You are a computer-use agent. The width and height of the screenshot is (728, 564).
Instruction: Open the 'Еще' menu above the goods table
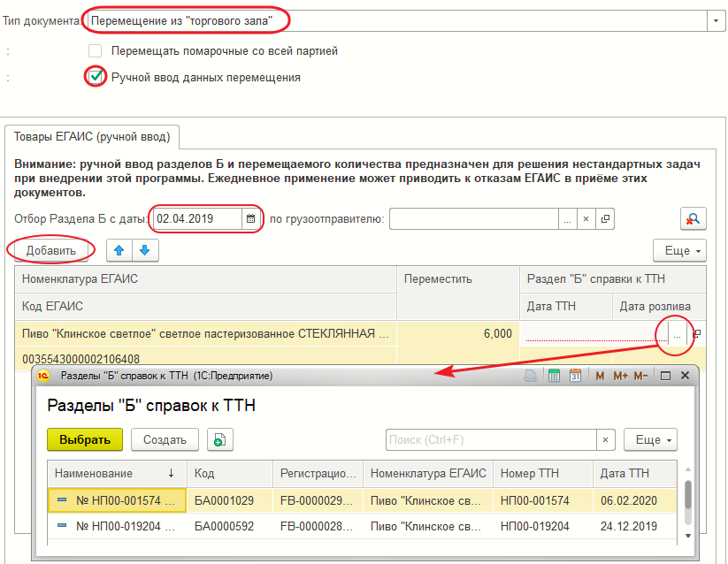678,250
